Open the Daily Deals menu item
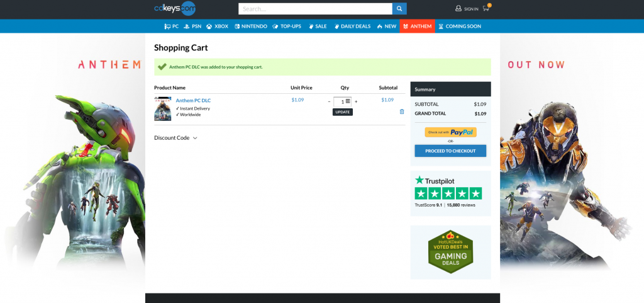Image resolution: width=644 pixels, height=303 pixels. [x=352, y=26]
